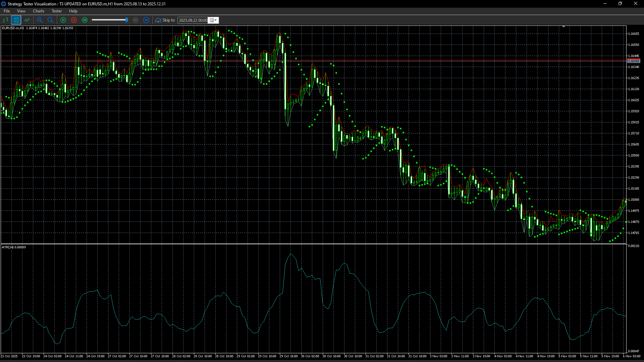Toggle candlestick chart mode
This screenshot has width=644, height=362.
click(16, 20)
